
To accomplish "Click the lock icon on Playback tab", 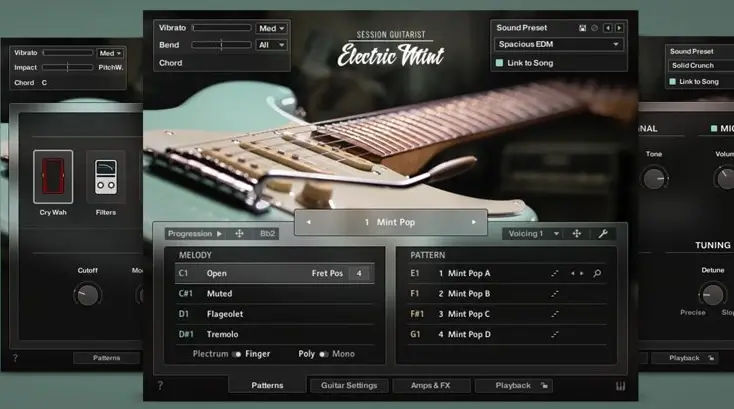I will (544, 386).
